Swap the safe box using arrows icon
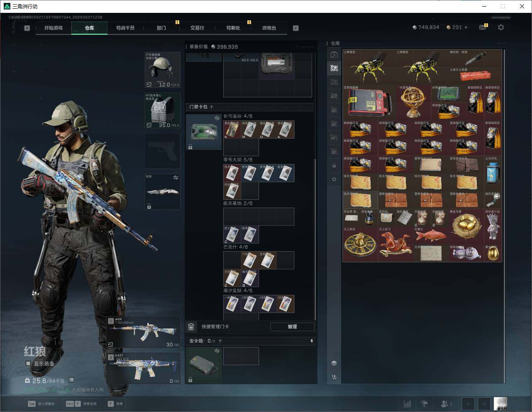The height and width of the screenshot is (412, 532). (217, 351)
